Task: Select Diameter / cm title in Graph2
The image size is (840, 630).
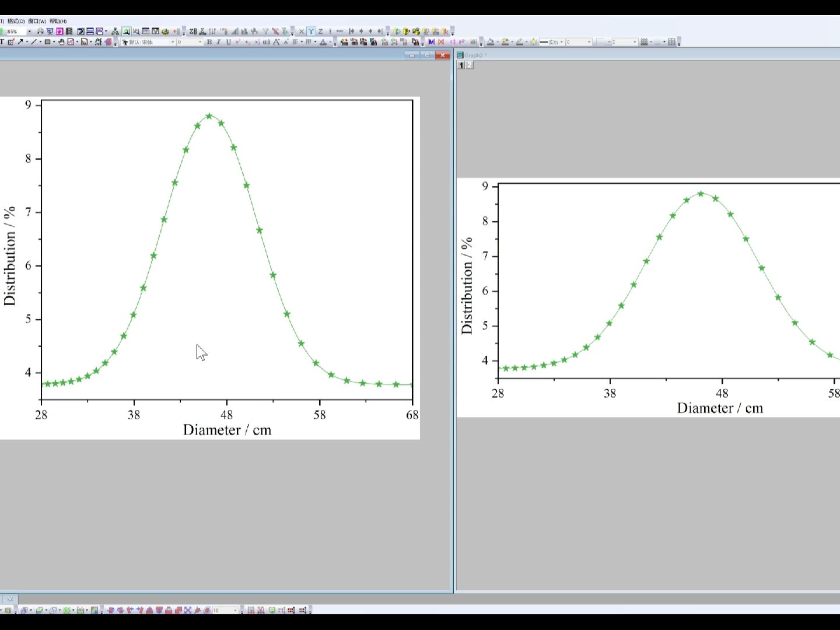Action: click(x=720, y=408)
